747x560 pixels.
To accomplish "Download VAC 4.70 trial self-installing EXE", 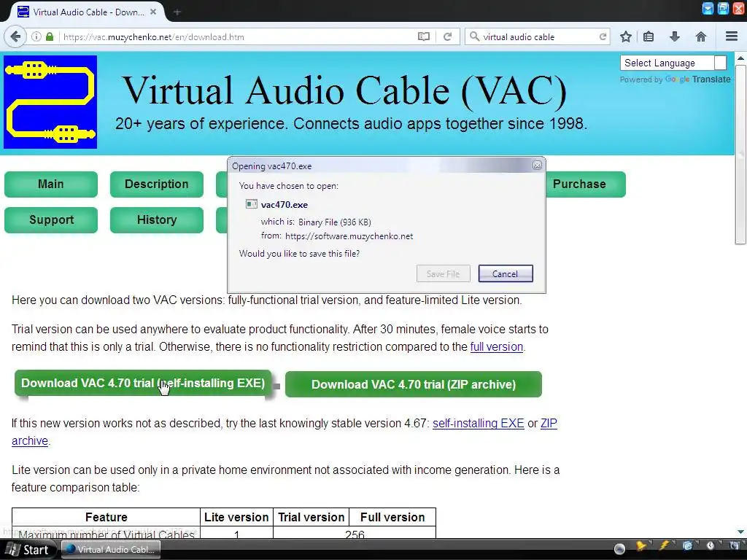I will pyautogui.click(x=143, y=384).
